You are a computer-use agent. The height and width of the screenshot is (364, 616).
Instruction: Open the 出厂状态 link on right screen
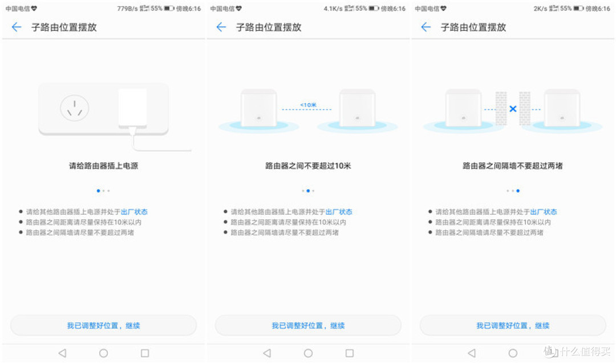coord(544,212)
